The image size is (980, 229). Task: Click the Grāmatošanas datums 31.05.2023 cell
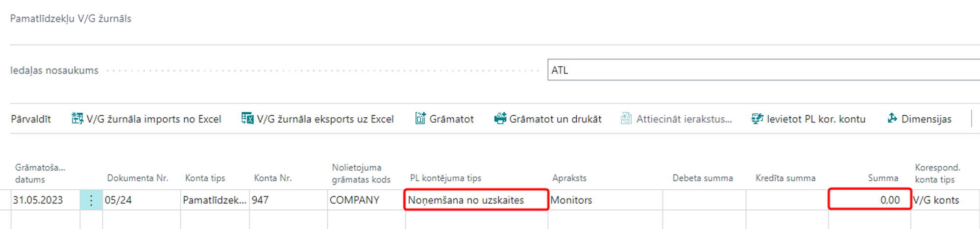(x=44, y=200)
